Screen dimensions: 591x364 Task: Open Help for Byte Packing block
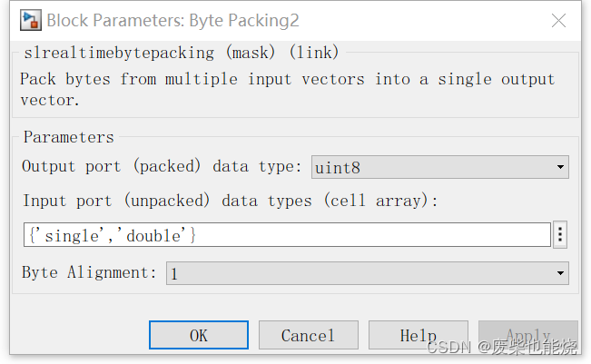coord(418,336)
